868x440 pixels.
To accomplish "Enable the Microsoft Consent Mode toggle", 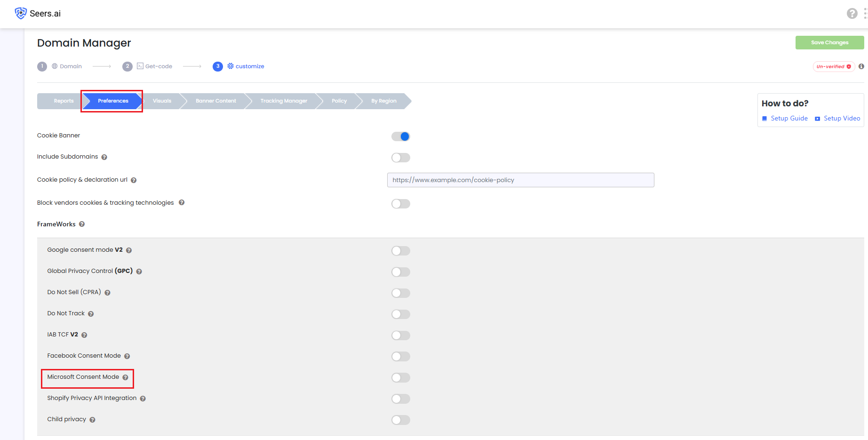I will point(401,378).
